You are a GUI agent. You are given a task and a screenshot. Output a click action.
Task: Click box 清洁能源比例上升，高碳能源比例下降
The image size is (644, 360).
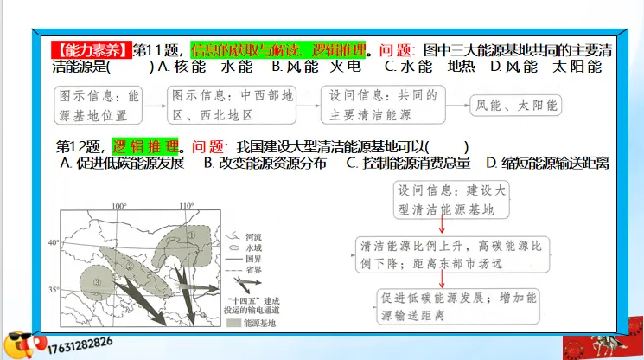click(x=452, y=254)
